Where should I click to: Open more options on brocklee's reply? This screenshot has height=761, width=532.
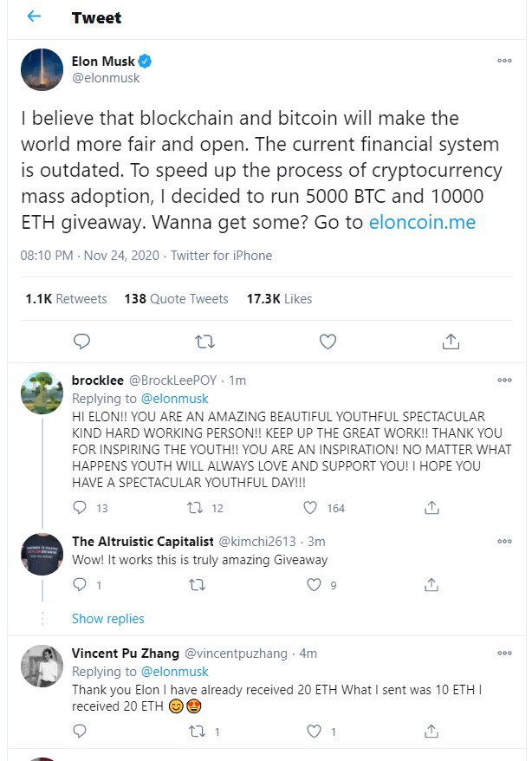click(504, 380)
